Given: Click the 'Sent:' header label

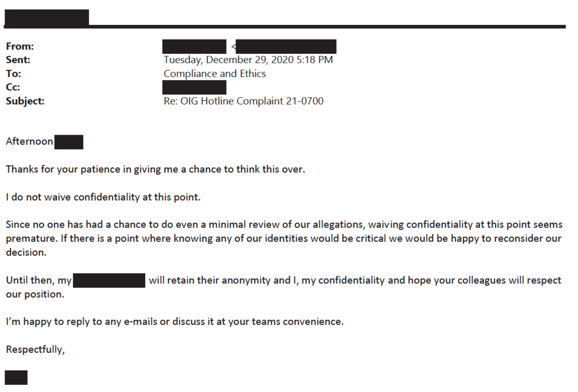Looking at the screenshot, I should (x=18, y=60).
